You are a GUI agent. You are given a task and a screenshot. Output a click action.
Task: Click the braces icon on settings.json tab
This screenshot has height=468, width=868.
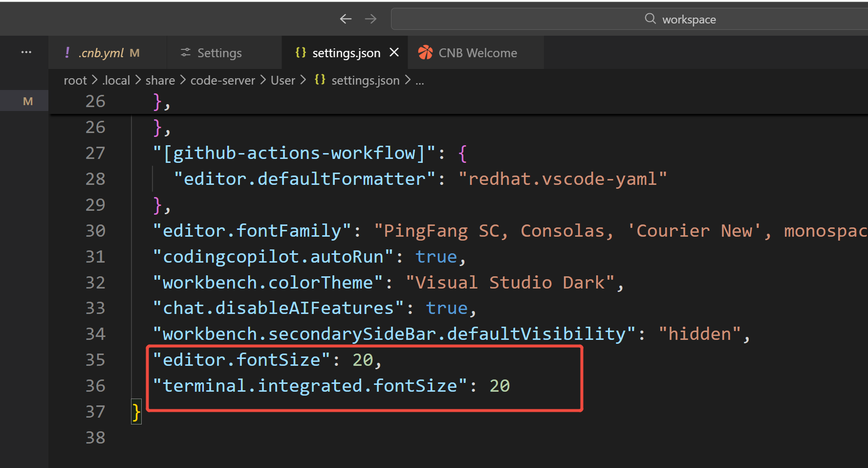[301, 52]
